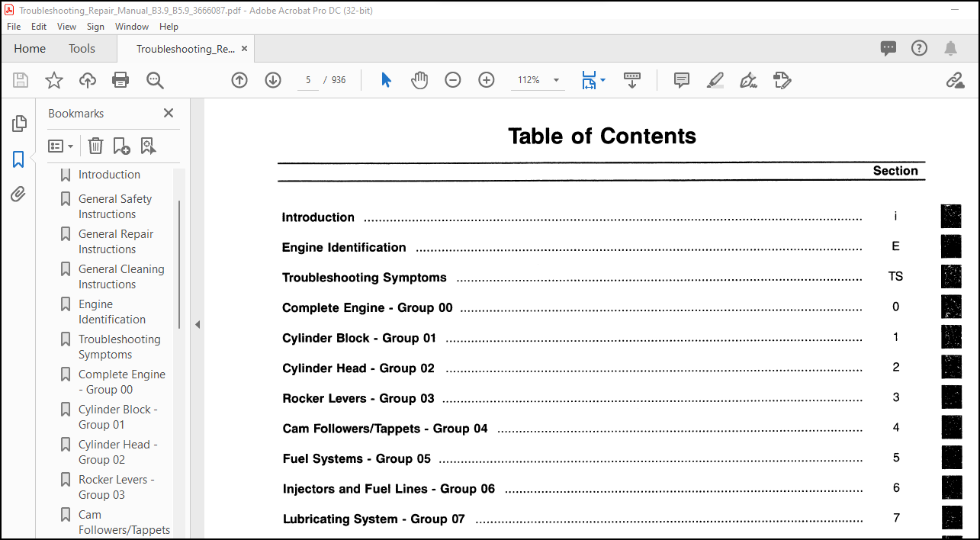Open the File menu
The height and width of the screenshot is (540, 980).
click(14, 26)
